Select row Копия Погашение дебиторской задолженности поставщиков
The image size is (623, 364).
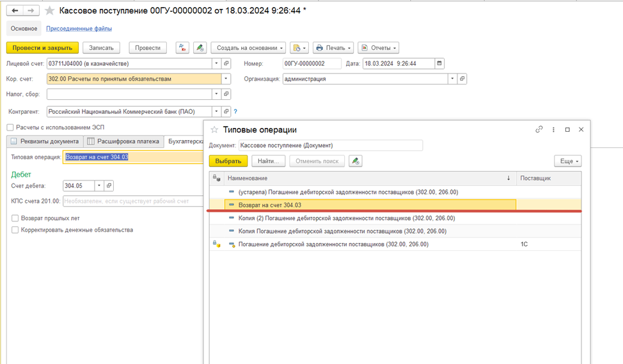pyautogui.click(x=395, y=232)
